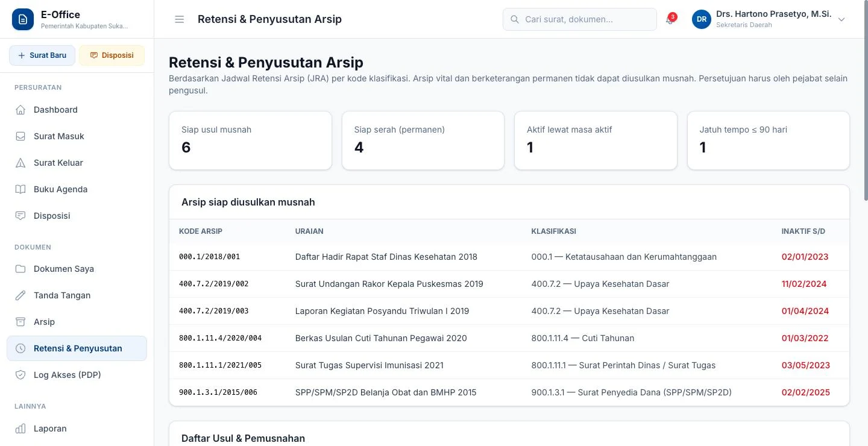Screen dimensions: 868x446
Task: Click the Retensi & Penyusutan clock icon
Action: [20, 348]
